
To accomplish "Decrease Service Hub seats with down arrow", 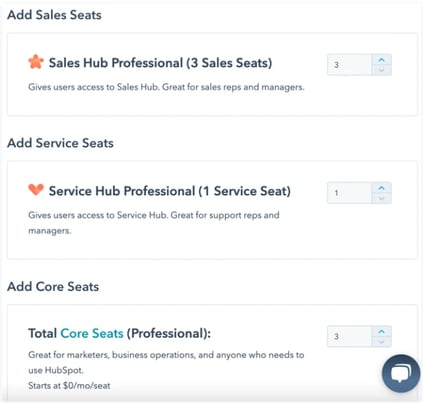I will click(382, 198).
